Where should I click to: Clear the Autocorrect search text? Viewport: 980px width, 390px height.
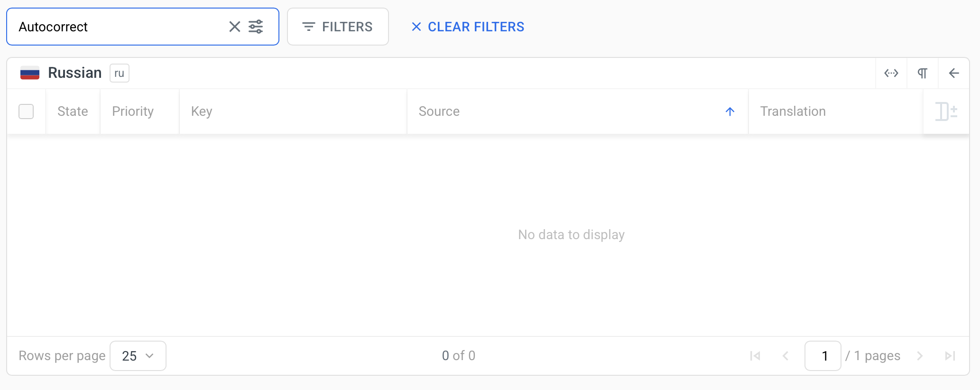[x=234, y=27]
